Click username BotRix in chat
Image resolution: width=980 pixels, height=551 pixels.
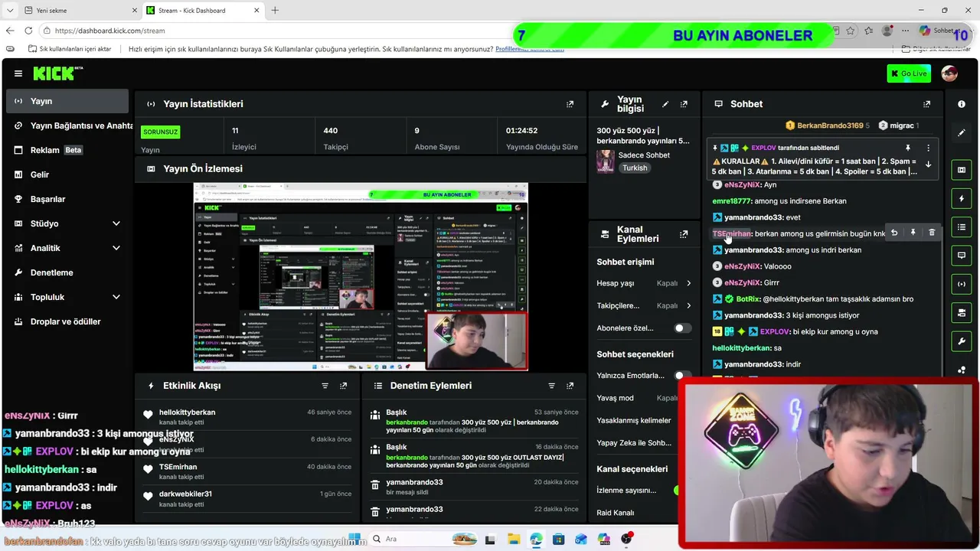tap(747, 299)
